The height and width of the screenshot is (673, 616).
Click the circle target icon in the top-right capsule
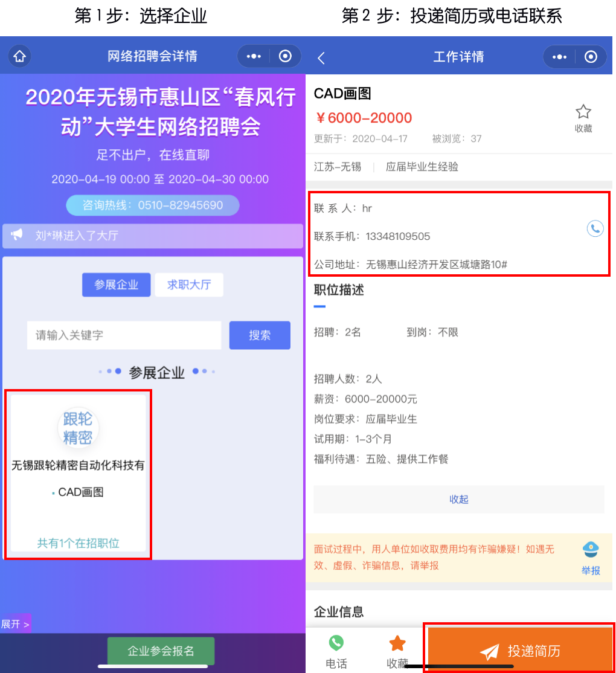click(284, 56)
